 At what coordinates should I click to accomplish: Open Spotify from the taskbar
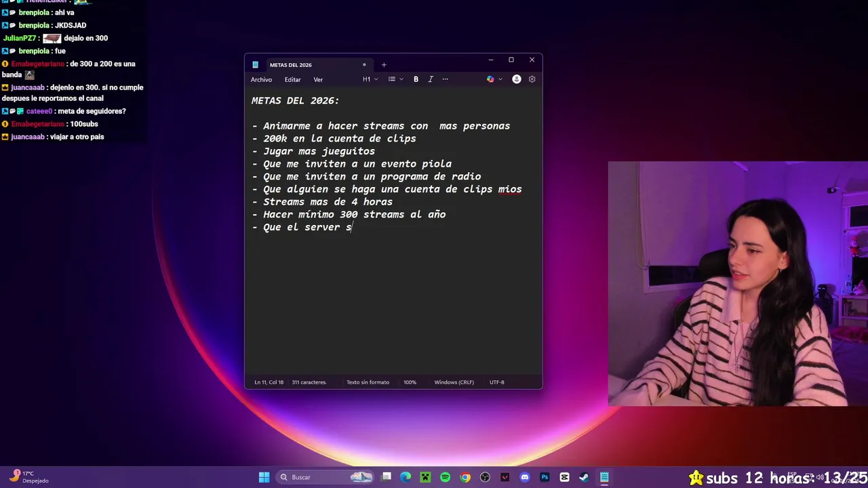(x=445, y=477)
